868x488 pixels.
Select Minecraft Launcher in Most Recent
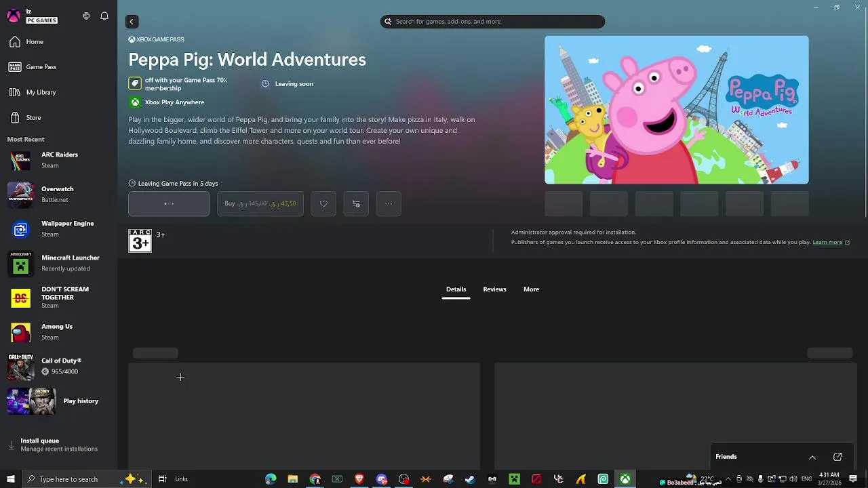[x=58, y=263]
